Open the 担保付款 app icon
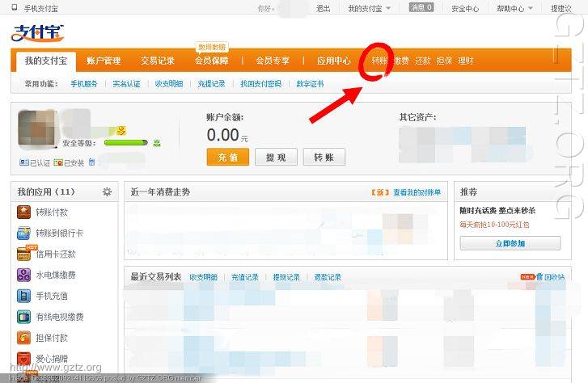 pyautogui.click(x=24, y=338)
